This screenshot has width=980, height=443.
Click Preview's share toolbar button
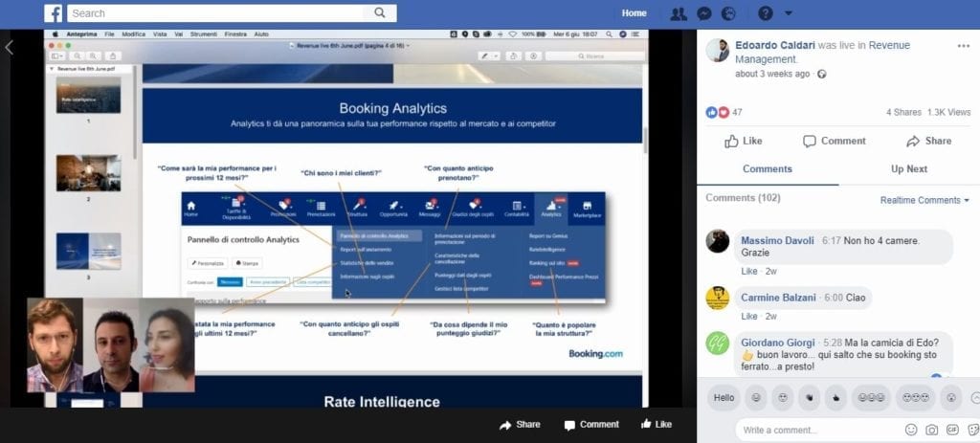(x=113, y=56)
